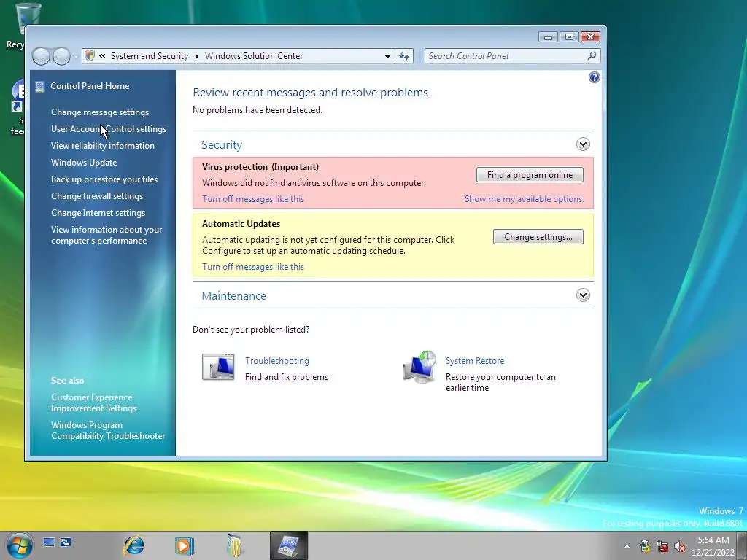Click System and Security breadcrumb
The width and height of the screenshot is (747, 560).
coord(150,56)
